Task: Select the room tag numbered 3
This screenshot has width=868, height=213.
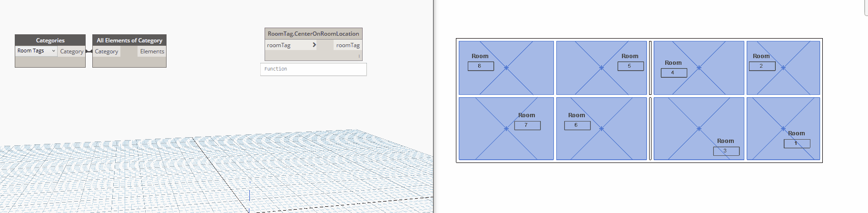Action: [x=726, y=151]
